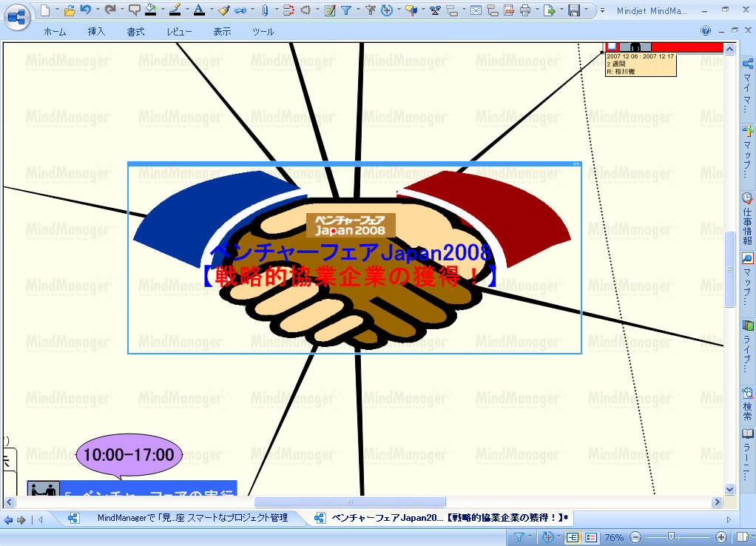756x546 pixels.
Task: Expand the hyperlink dropdown arrow
Action: (253, 10)
